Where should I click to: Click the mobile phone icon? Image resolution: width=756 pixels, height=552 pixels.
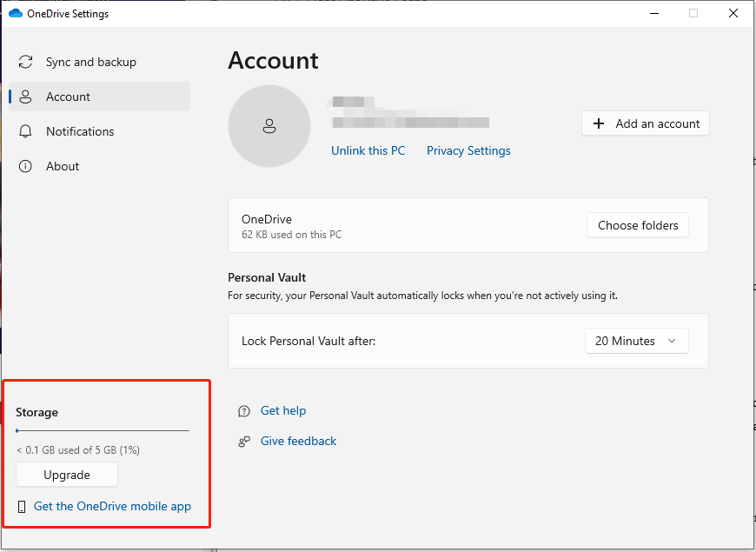click(22, 507)
